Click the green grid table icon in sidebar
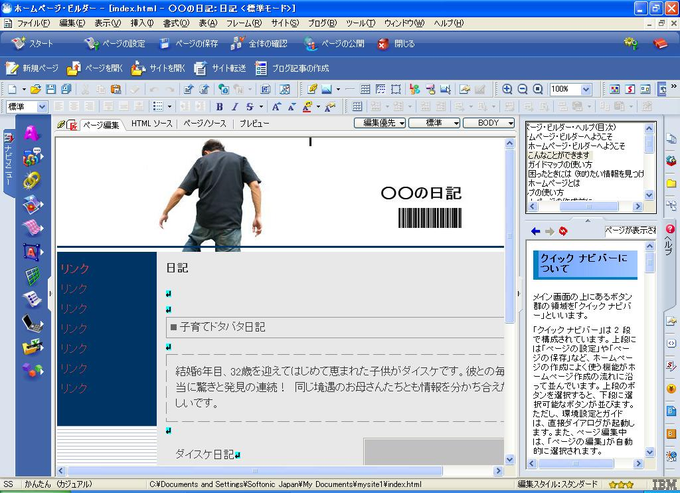This screenshot has height=493, width=680. (33, 276)
